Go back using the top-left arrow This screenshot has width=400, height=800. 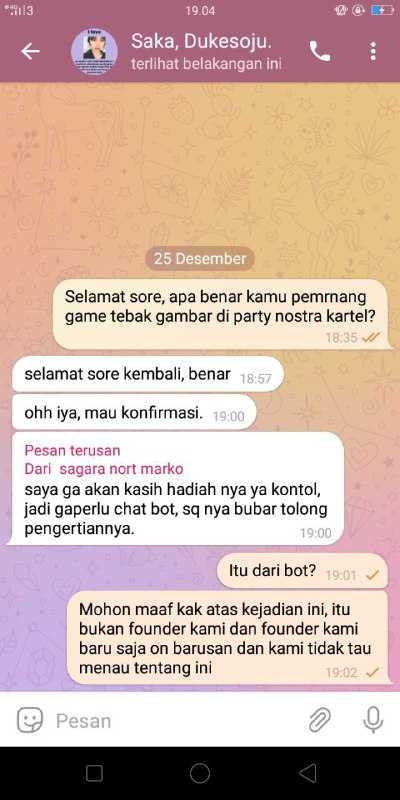(x=30, y=52)
